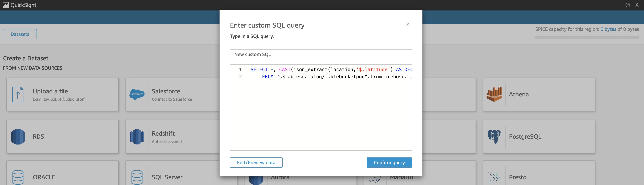This screenshot has height=185, width=644.
Task: Open the help question mark icon
Action: pos(627,5)
